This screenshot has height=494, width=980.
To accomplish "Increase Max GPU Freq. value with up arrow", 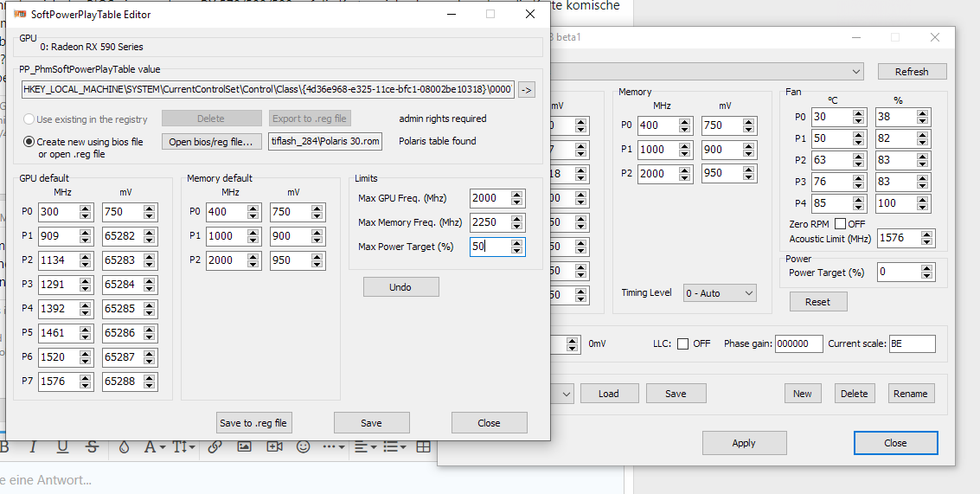I will click(516, 195).
